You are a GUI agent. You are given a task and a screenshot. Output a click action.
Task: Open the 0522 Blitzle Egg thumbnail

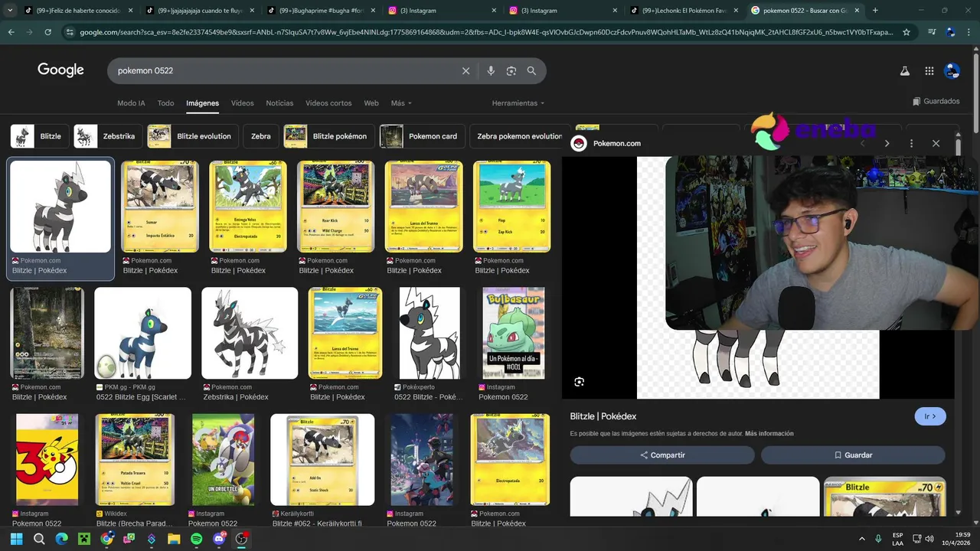(x=142, y=333)
